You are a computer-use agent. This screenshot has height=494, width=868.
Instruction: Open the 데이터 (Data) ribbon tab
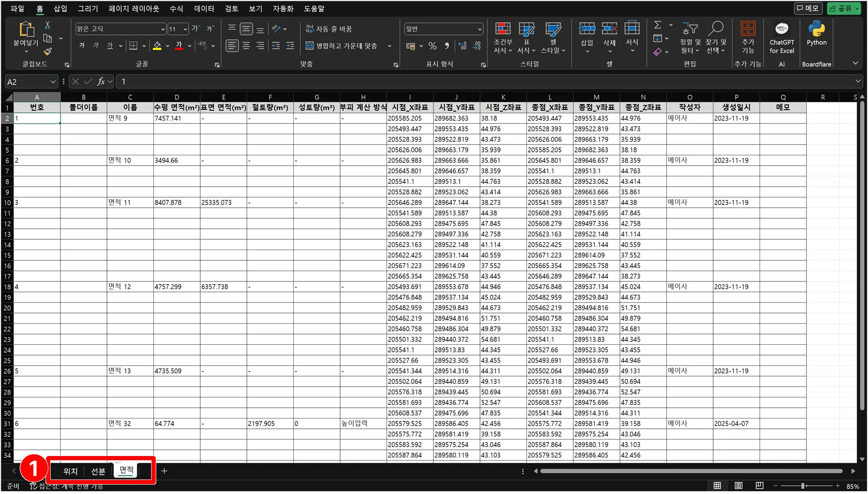tap(204, 8)
